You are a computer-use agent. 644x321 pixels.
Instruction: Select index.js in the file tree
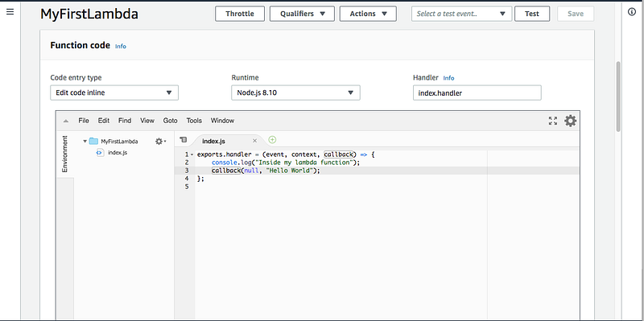tap(118, 153)
